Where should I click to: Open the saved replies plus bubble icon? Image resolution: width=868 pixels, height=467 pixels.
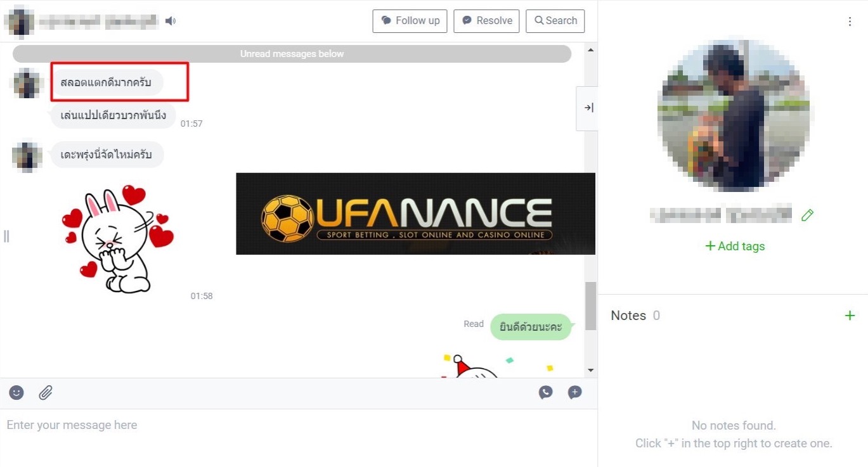(x=574, y=393)
